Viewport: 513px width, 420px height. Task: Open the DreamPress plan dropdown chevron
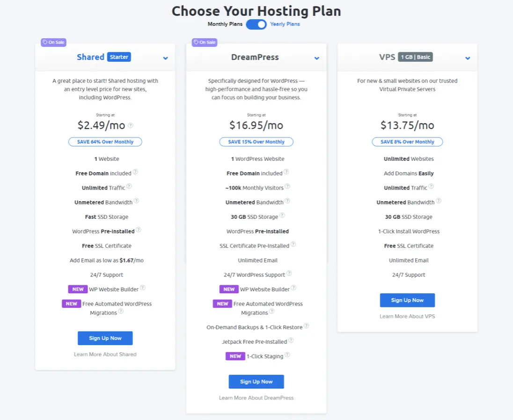tap(317, 58)
